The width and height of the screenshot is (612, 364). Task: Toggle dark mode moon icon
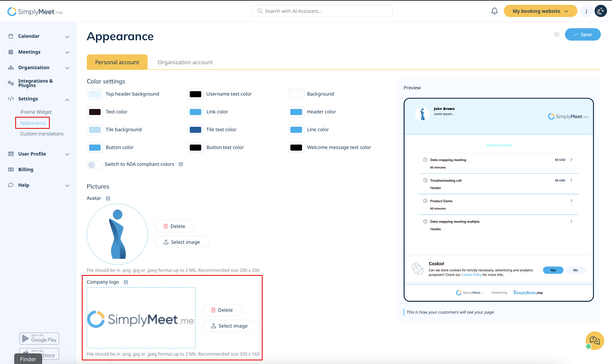(x=600, y=11)
